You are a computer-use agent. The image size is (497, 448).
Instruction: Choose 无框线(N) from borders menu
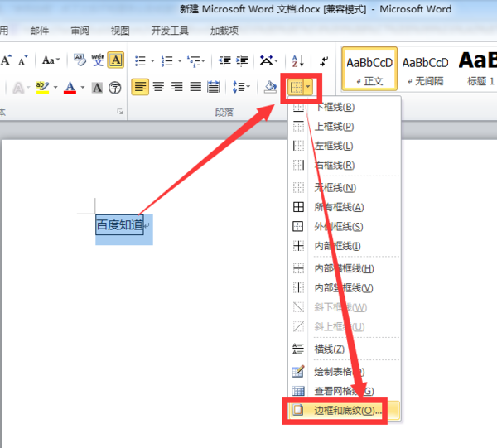point(345,188)
